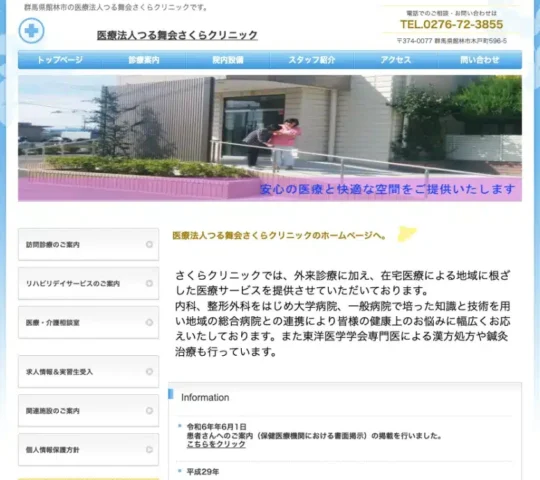Click the circle arrow icon beside 関連施設のご案内
The image size is (540, 480).
point(149,411)
